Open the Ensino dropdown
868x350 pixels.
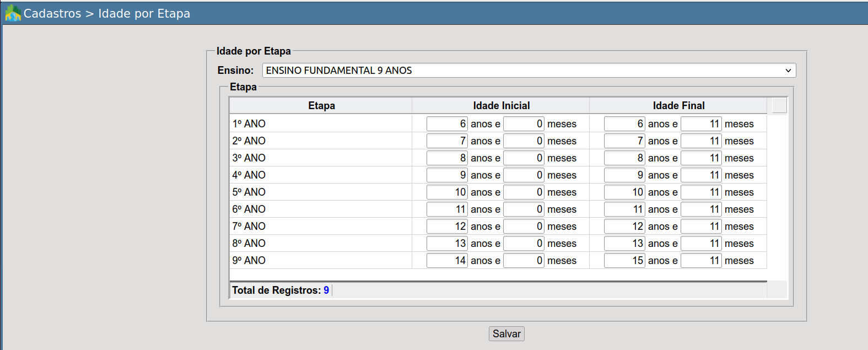(x=529, y=71)
